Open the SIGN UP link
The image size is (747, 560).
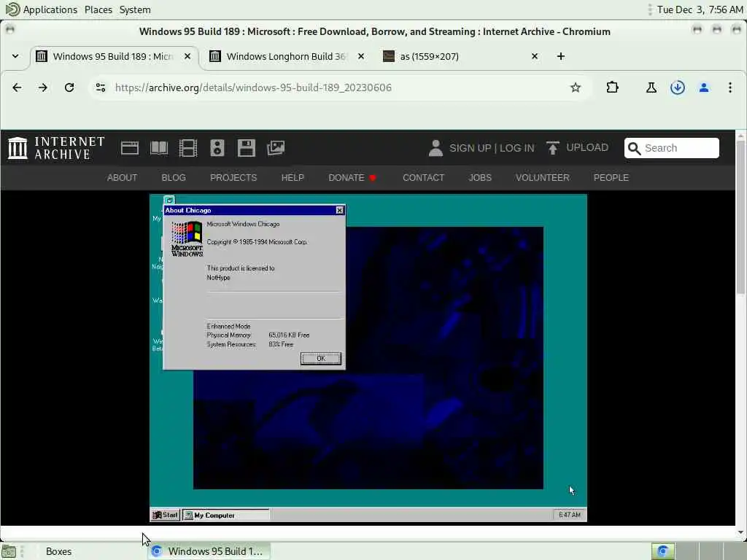[x=470, y=148]
